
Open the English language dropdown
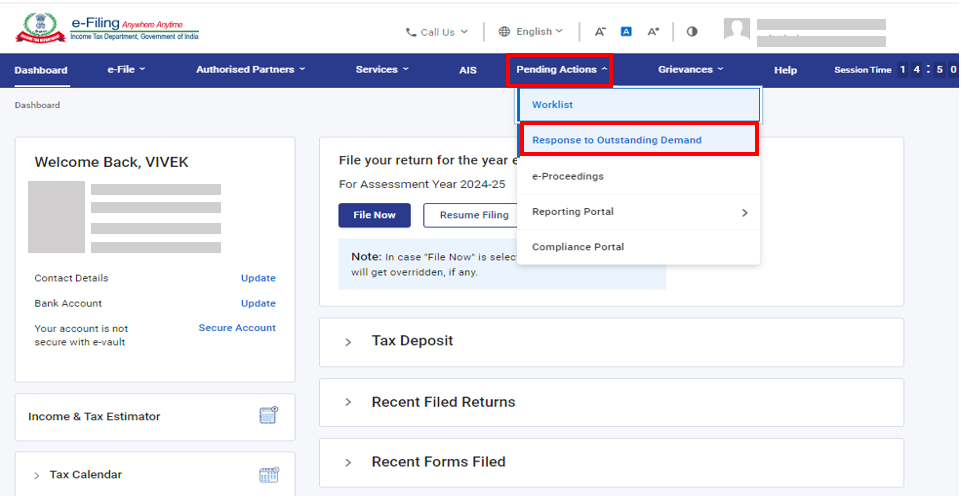point(531,32)
